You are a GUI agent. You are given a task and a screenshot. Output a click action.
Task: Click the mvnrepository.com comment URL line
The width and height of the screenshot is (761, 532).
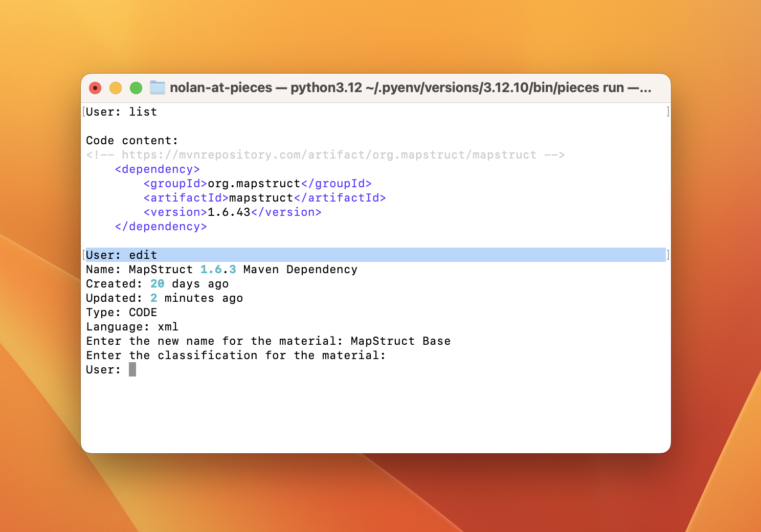point(325,155)
